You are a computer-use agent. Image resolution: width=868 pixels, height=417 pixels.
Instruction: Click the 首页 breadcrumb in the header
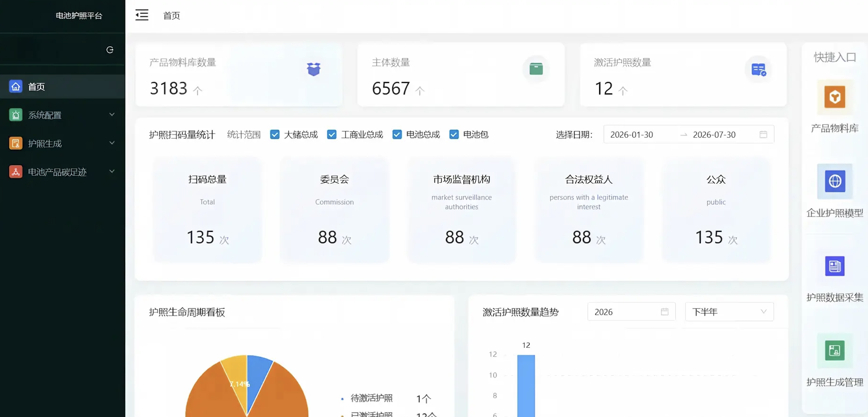tap(172, 15)
